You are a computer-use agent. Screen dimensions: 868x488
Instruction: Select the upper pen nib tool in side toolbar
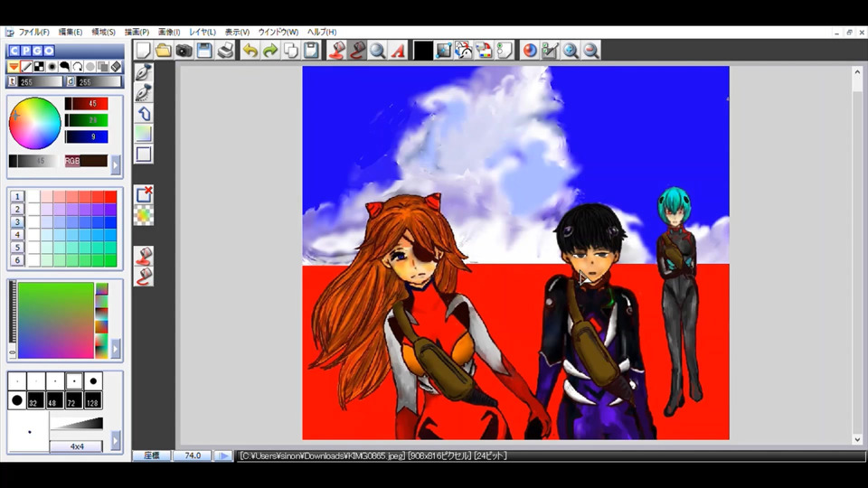144,72
